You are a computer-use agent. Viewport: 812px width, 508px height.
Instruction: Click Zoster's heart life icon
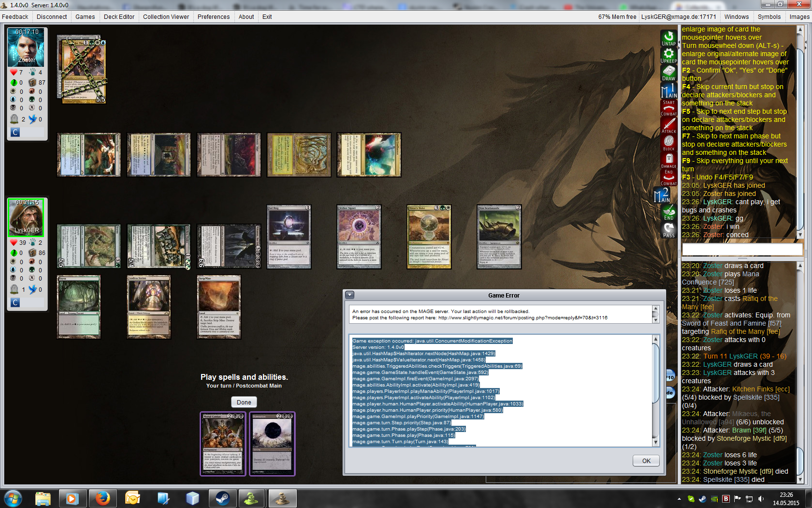pyautogui.click(x=14, y=72)
